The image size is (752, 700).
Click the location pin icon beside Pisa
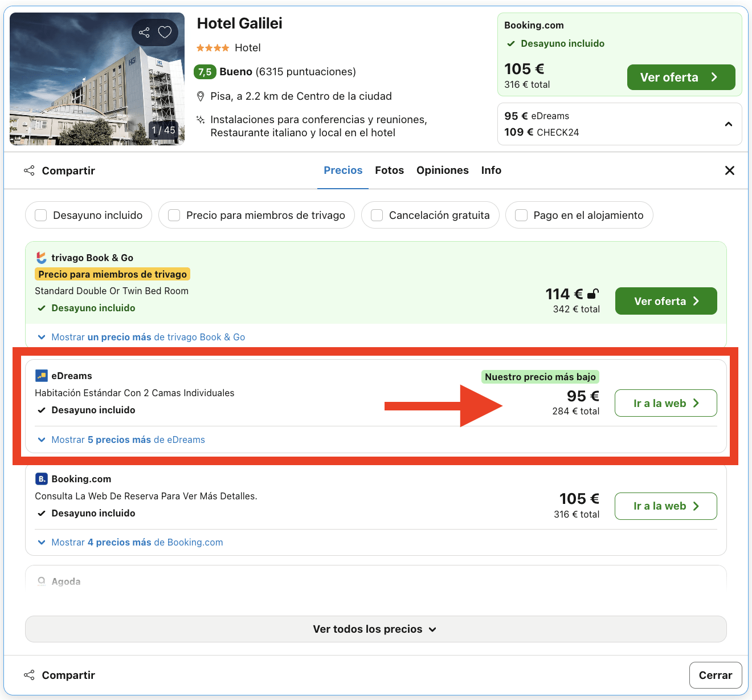tap(201, 96)
